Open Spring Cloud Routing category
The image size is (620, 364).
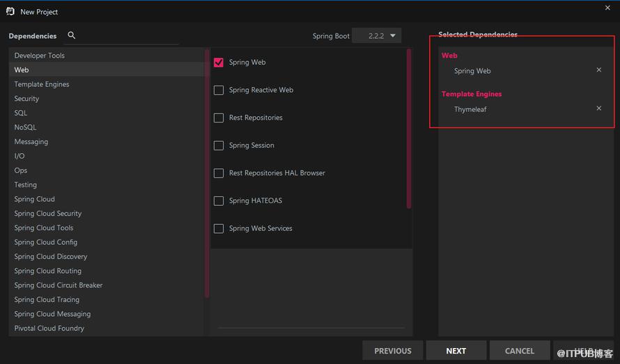click(106, 271)
